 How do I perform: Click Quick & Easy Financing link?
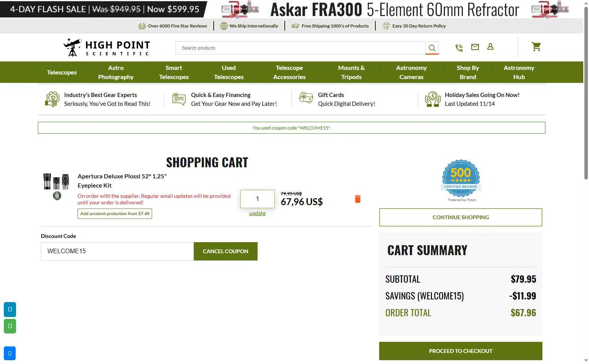(x=234, y=99)
